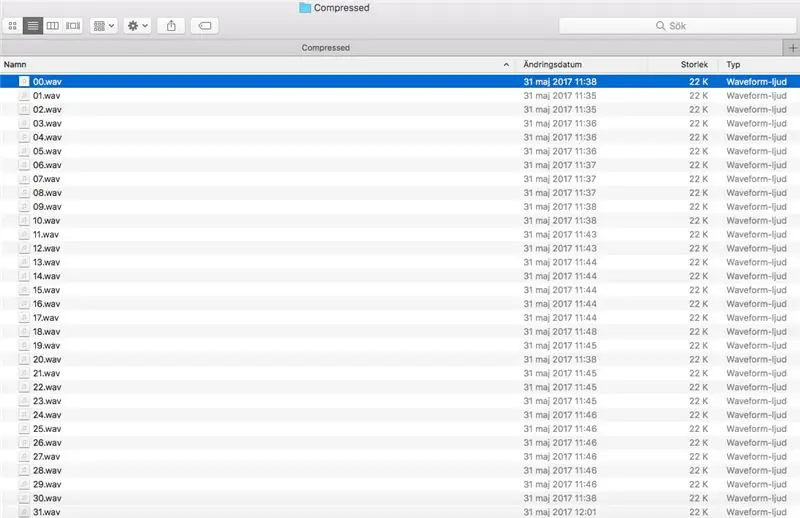Select the Compressed tab
The width and height of the screenshot is (800, 518).
click(x=391, y=47)
